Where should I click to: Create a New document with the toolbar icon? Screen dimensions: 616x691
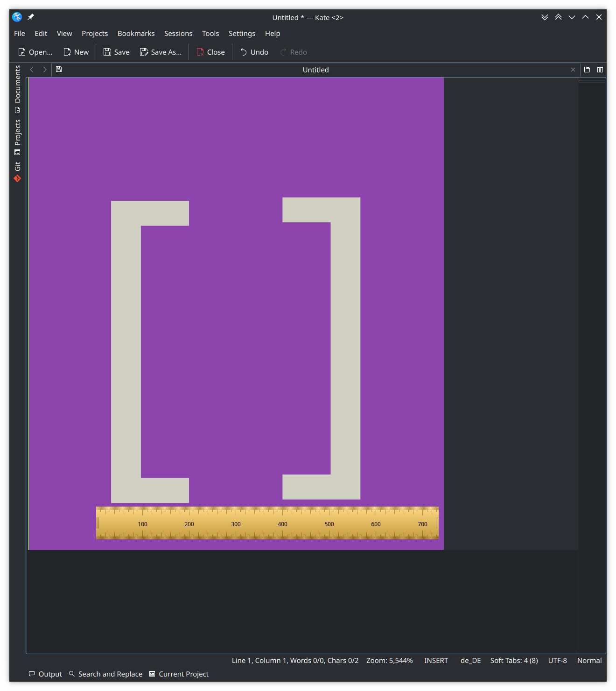(76, 52)
